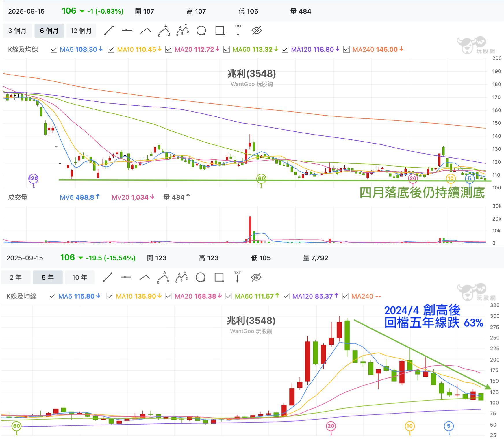Uncheck the MA5 108.30 checkbox
The width and height of the screenshot is (504, 441).
(x=54, y=49)
